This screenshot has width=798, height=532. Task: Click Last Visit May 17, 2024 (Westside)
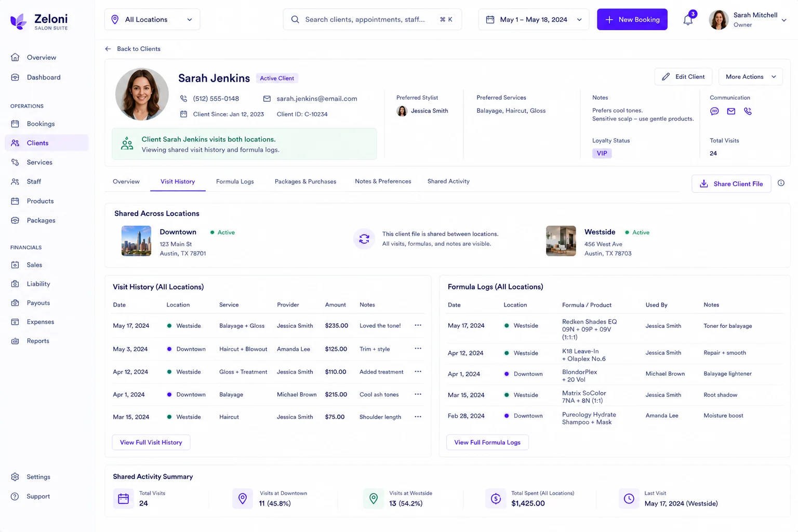tap(681, 503)
